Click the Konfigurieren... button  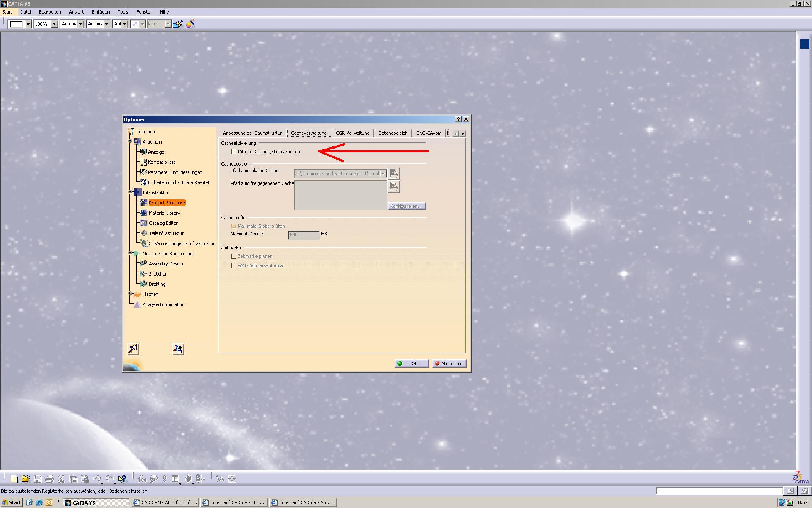click(406, 206)
